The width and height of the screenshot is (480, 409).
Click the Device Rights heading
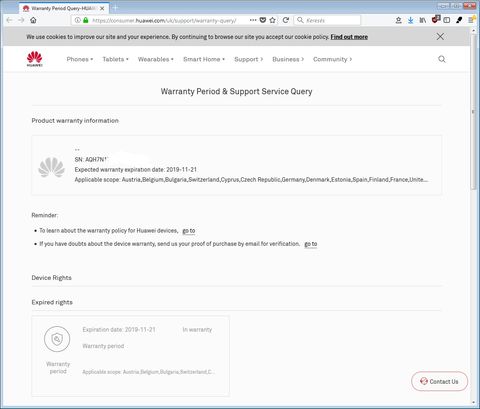tap(52, 278)
